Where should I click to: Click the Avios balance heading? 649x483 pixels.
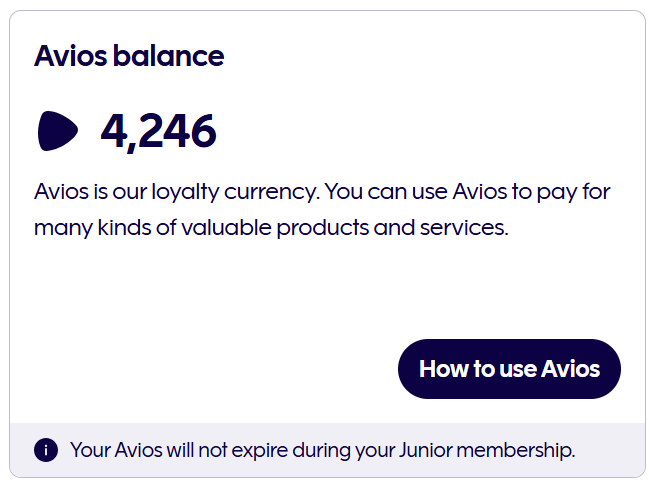(129, 56)
